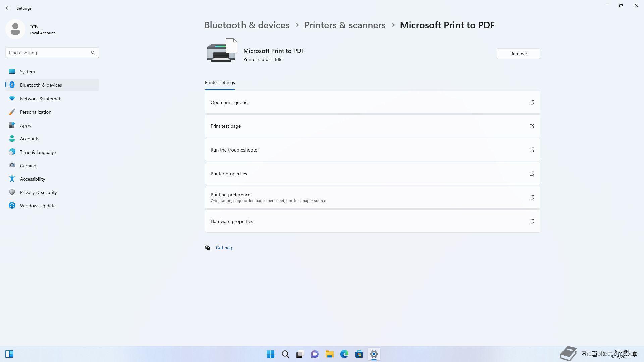This screenshot has height=362, width=644.
Task: Click the Get help chat icon
Action: pyautogui.click(x=208, y=248)
